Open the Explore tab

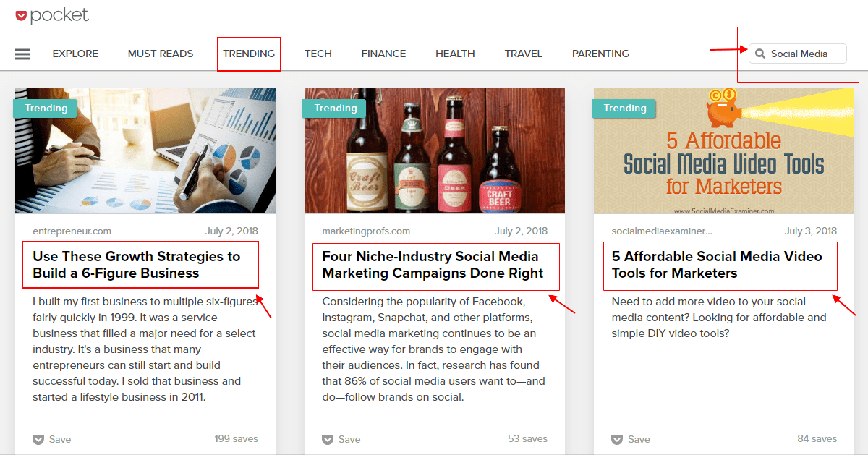pyautogui.click(x=75, y=54)
